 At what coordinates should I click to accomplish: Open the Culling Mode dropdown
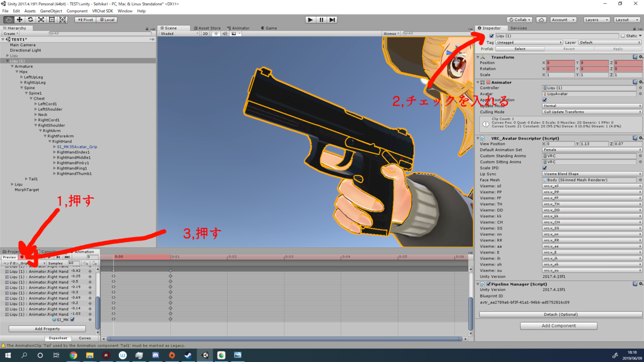point(592,112)
